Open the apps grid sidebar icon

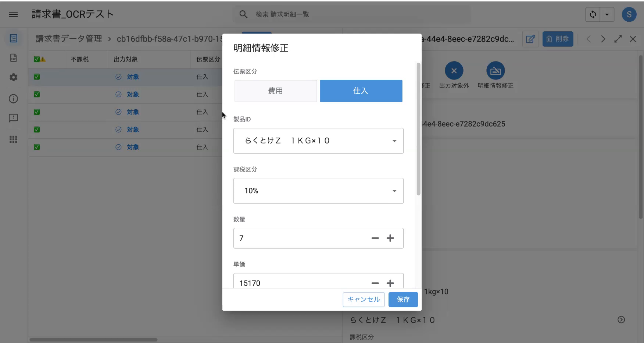click(x=14, y=139)
